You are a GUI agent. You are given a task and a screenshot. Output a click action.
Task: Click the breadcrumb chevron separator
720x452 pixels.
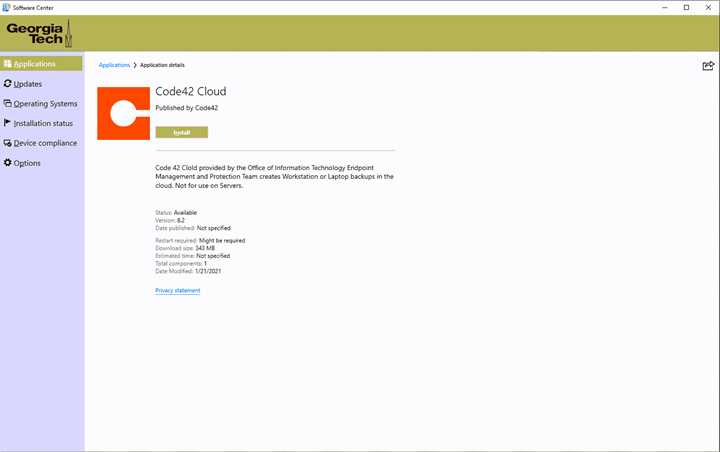coord(135,65)
